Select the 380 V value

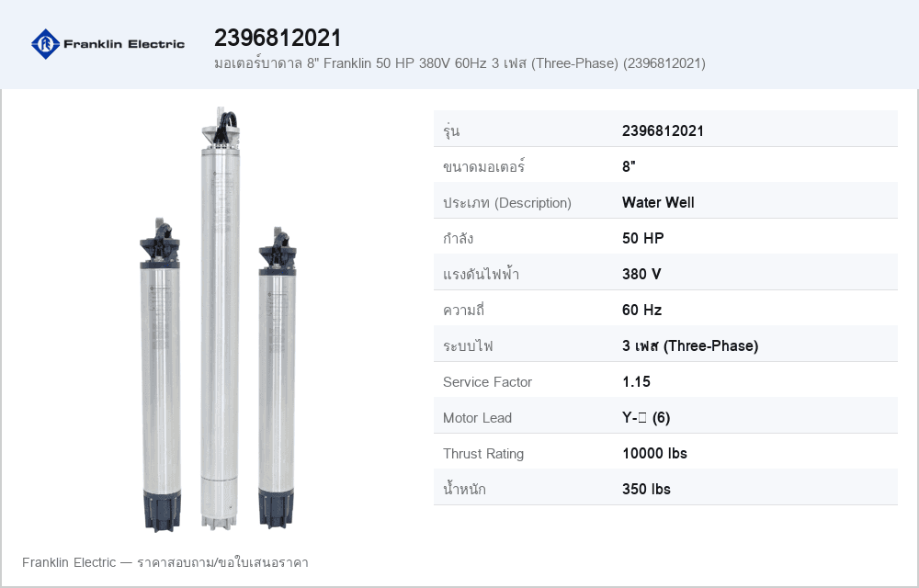[641, 274]
